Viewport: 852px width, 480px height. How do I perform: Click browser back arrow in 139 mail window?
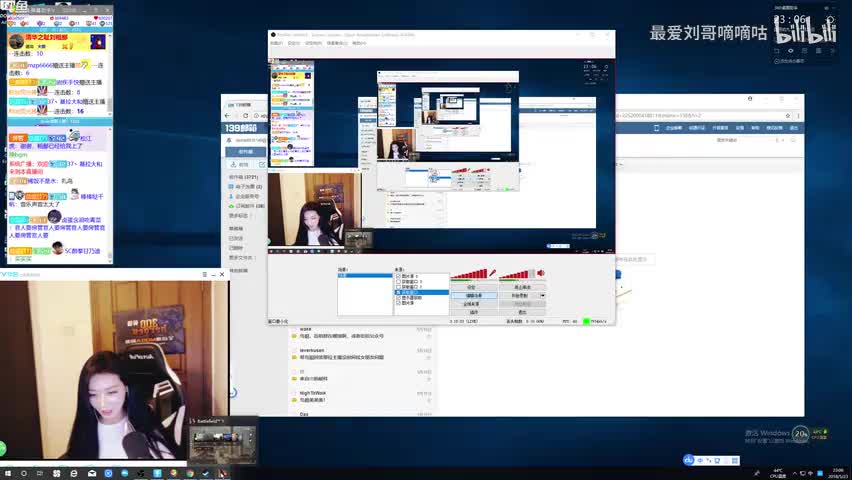coord(227,115)
